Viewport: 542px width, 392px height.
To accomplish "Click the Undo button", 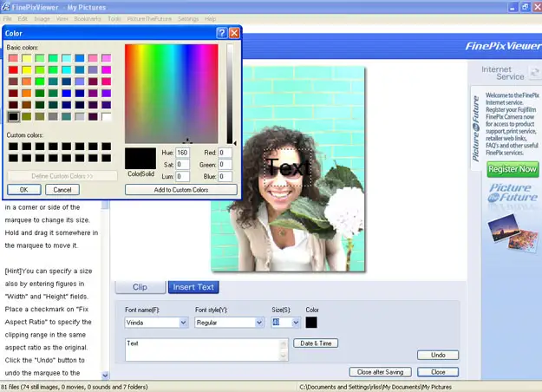I will (438, 355).
